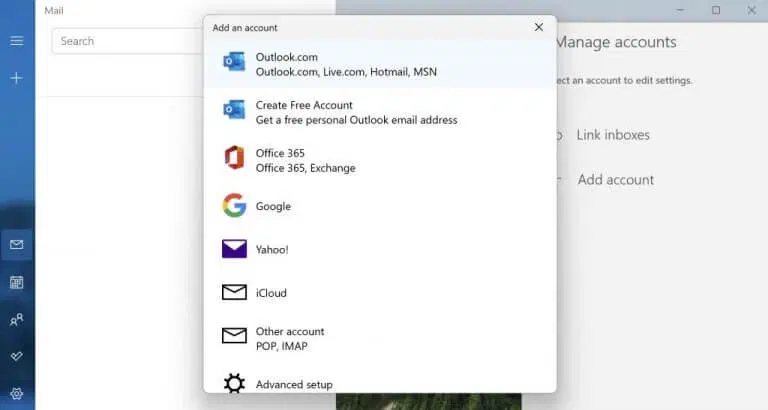The image size is (768, 410).
Task: Choose Create Free Account option
Action: coord(380,112)
